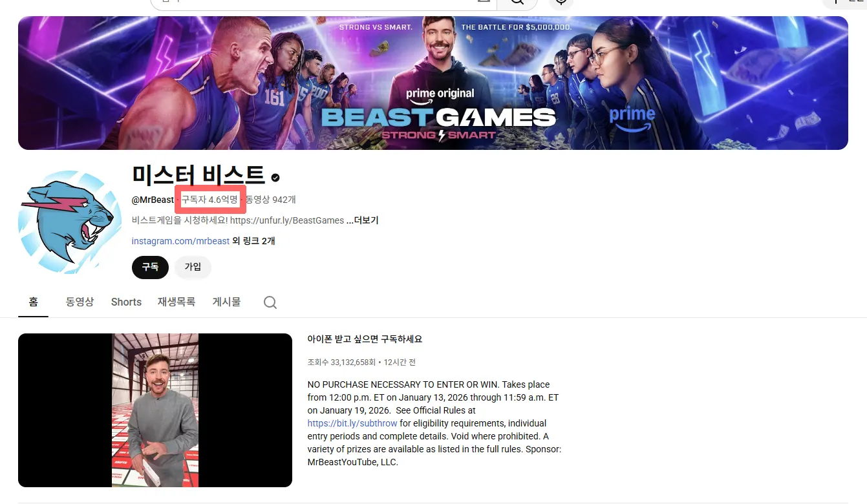
Task: Click the search magnifier button at top
Action: click(x=517, y=2)
